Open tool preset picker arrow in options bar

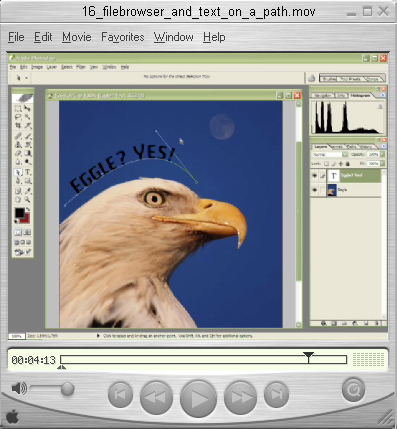pos(27,78)
